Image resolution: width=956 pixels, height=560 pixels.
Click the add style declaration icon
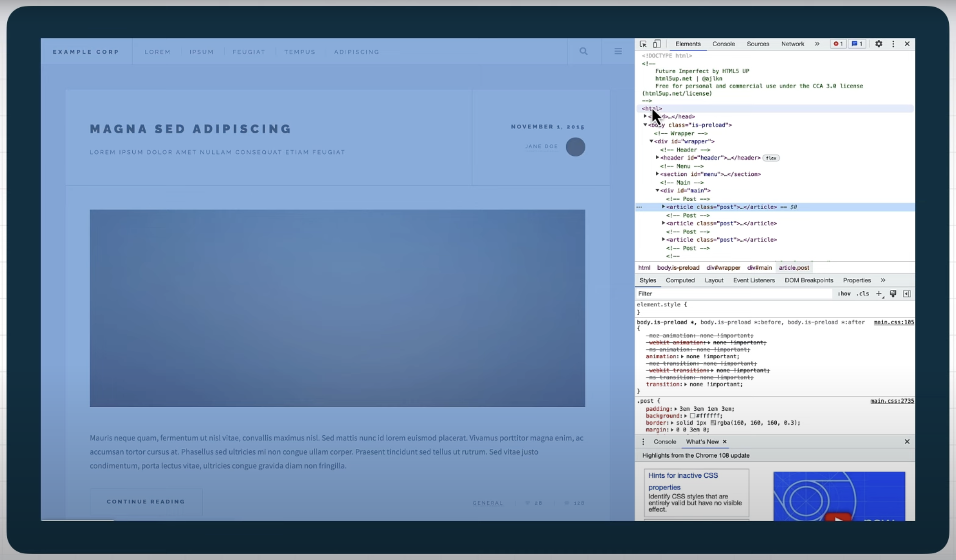tap(879, 293)
